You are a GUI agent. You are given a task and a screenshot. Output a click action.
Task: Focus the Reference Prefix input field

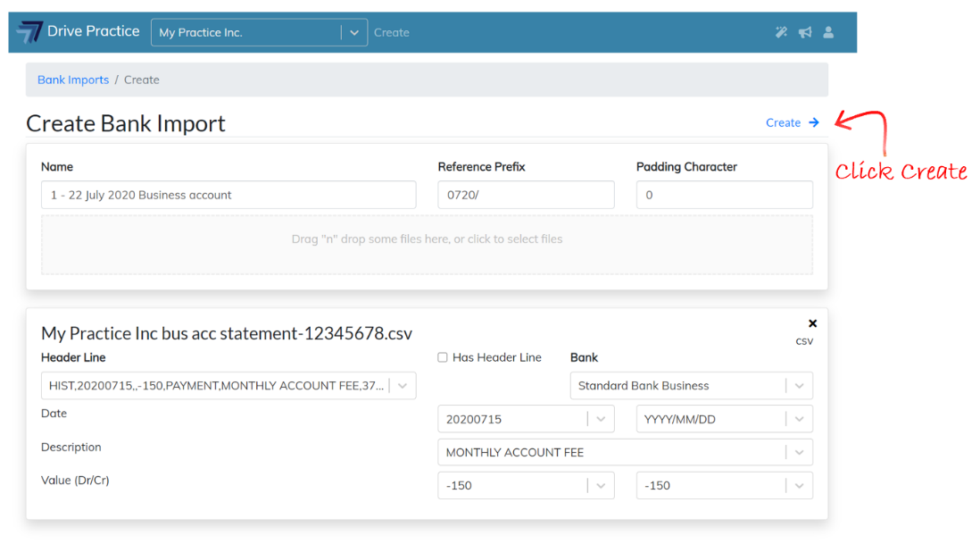coord(527,195)
